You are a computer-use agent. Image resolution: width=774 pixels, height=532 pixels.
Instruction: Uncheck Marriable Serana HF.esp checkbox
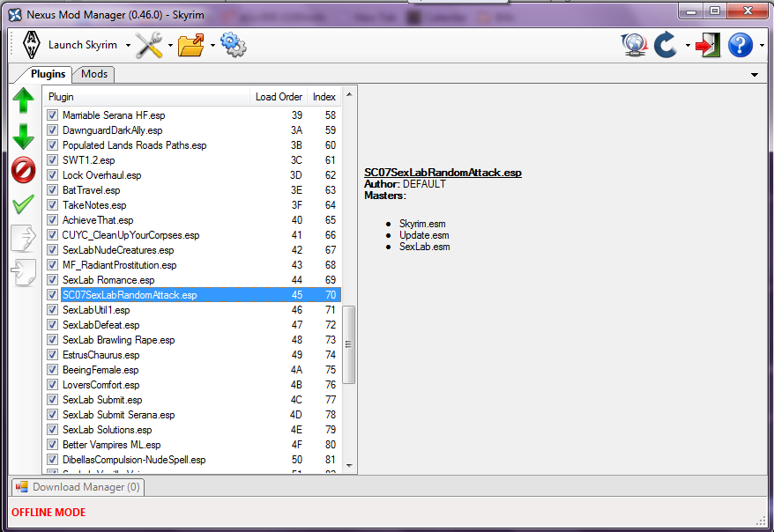click(x=52, y=115)
